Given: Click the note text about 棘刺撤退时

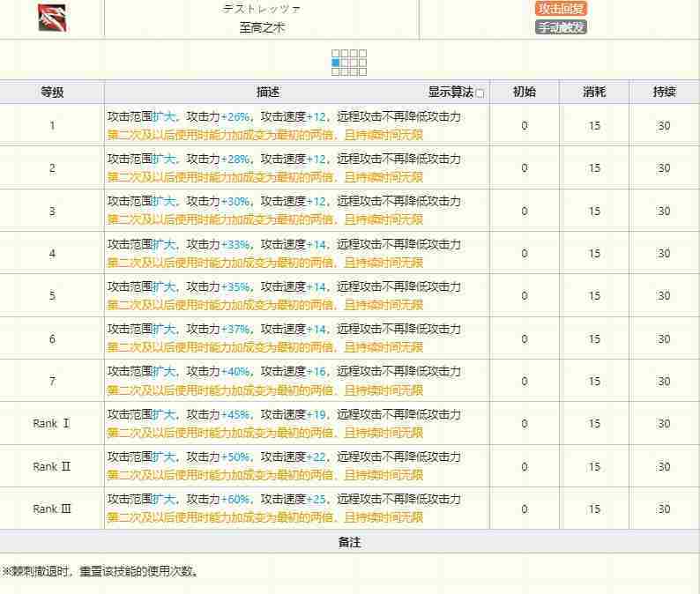Looking at the screenshot, I should coord(101,571).
